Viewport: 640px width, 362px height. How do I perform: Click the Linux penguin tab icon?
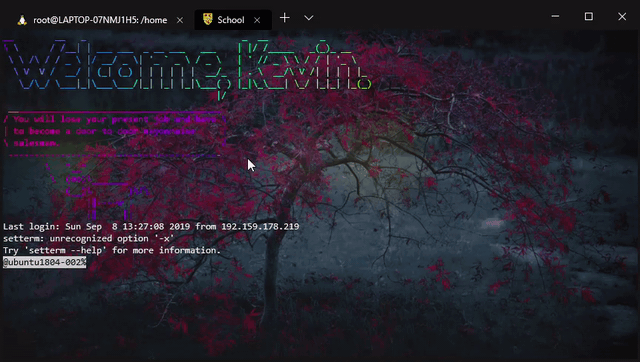[x=22, y=20]
